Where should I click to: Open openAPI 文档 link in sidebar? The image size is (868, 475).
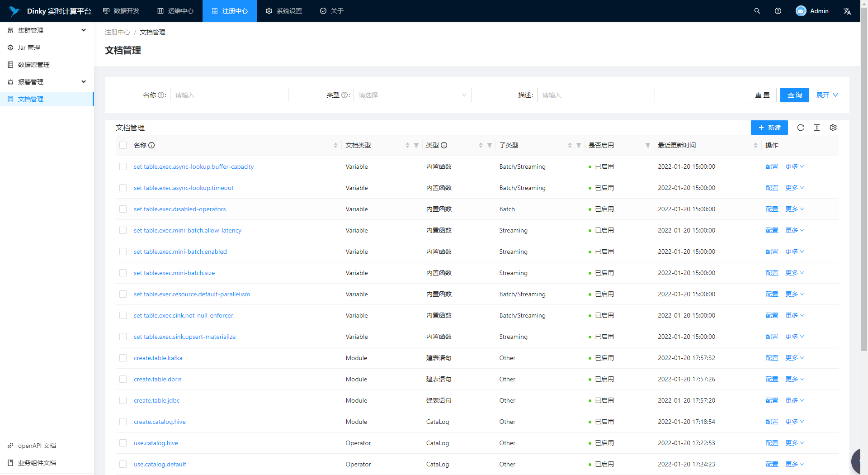point(37,446)
